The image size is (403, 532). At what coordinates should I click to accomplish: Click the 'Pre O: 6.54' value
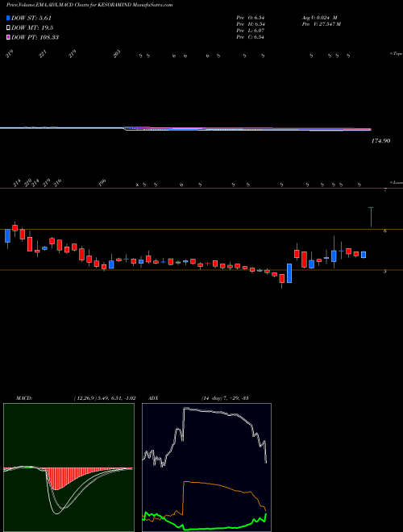[251, 18]
